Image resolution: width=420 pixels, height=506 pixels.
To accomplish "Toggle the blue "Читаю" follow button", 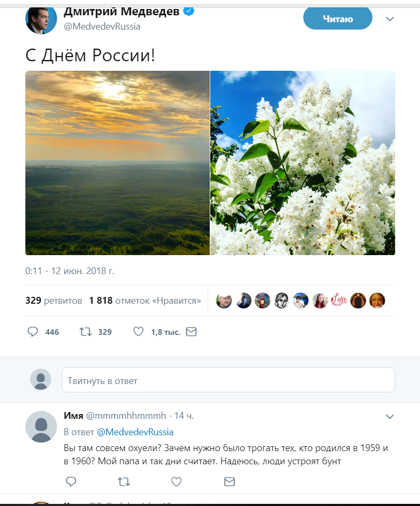I will 338,19.
